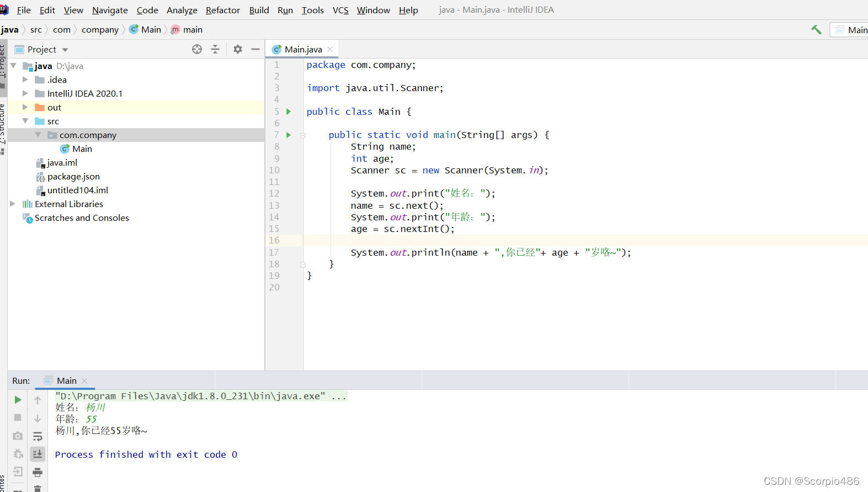This screenshot has height=492, width=868.
Task: Click Locate/Select Opened File crosshair icon
Action: tap(197, 49)
